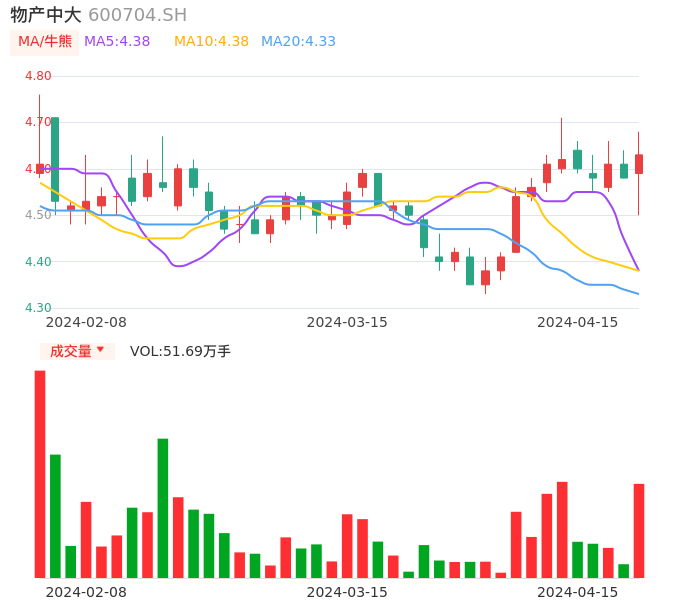This screenshot has width=686, height=606.
Task: Toggle the MA5 moving average legend
Action: (117, 42)
